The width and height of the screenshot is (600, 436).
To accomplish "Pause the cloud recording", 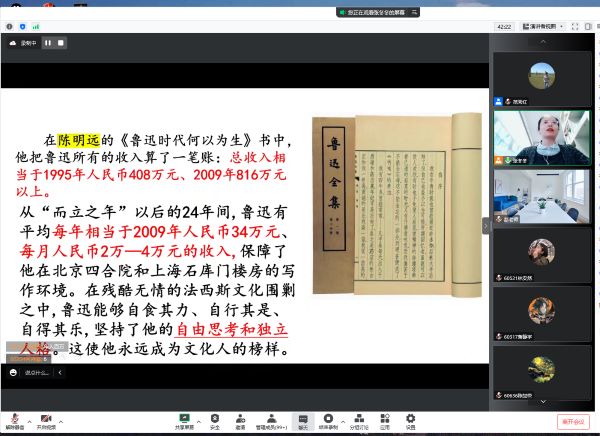I will pos(47,43).
